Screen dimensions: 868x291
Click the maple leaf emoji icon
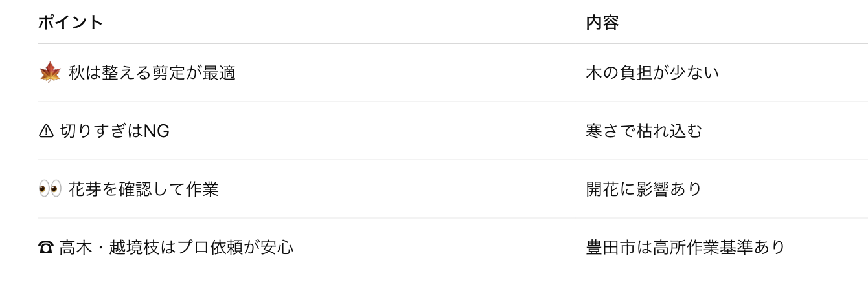(50, 73)
